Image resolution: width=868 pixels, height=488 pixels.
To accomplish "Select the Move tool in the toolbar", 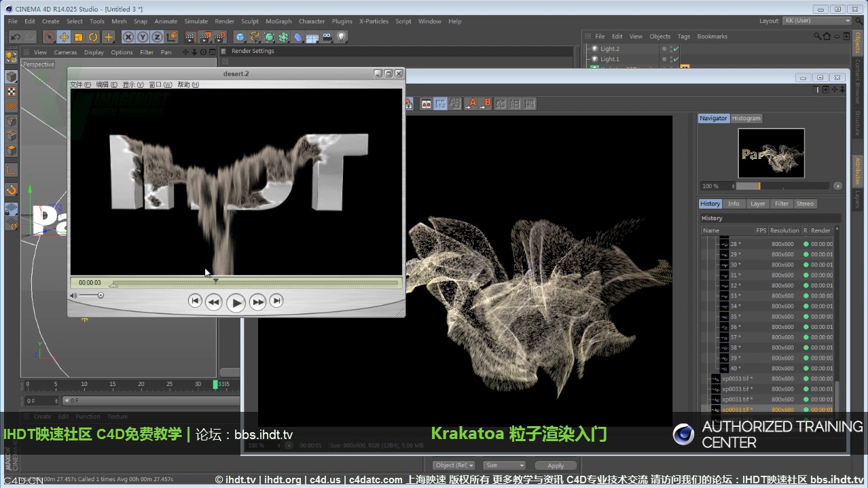I will coord(64,37).
